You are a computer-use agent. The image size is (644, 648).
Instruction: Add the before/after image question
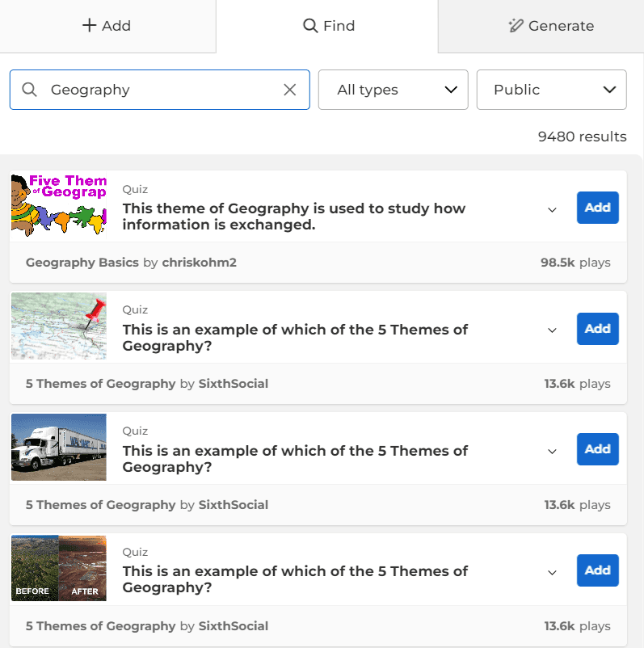597,570
